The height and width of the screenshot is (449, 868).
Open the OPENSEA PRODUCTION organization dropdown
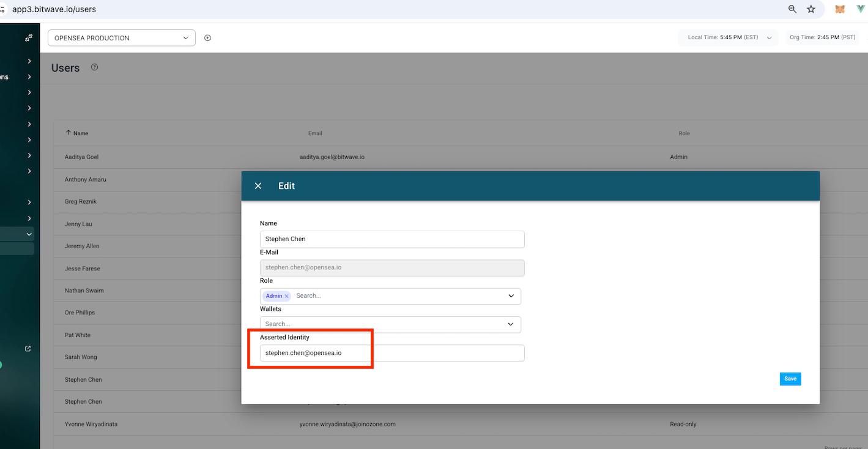click(122, 38)
